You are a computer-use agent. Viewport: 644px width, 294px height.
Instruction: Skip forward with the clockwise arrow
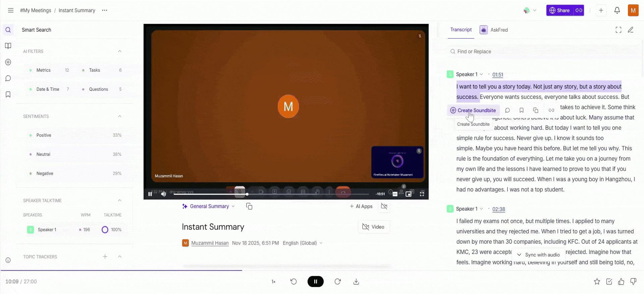338,282
